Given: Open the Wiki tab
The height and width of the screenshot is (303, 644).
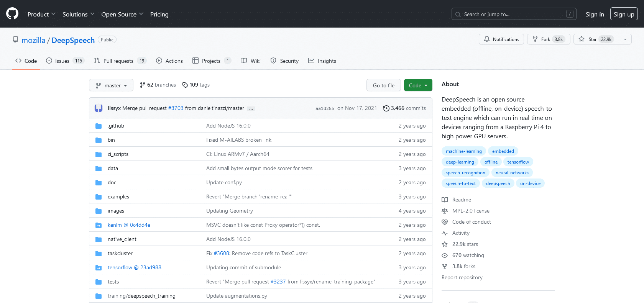Looking at the screenshot, I should click(251, 61).
